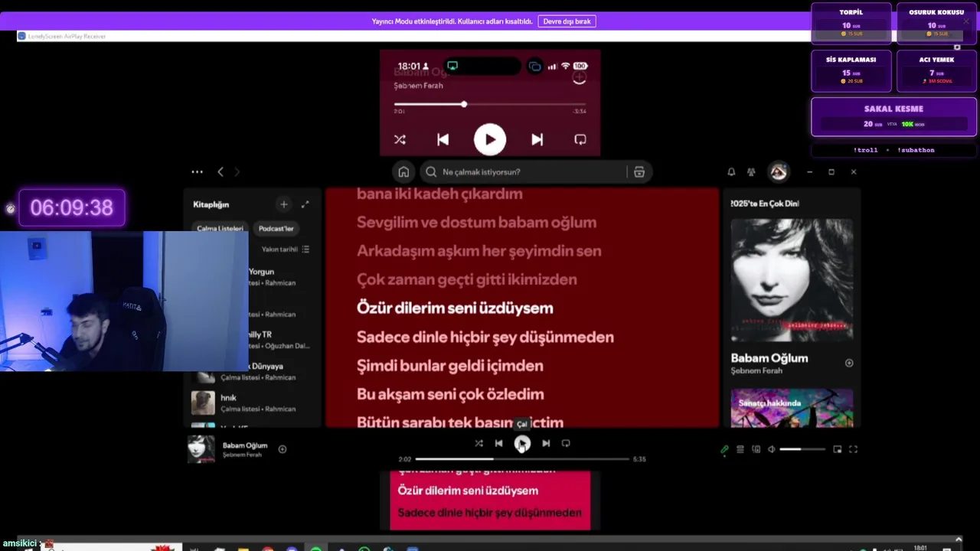Select the Podcast'ler filter chip
This screenshot has height=551, width=980.
point(276,228)
